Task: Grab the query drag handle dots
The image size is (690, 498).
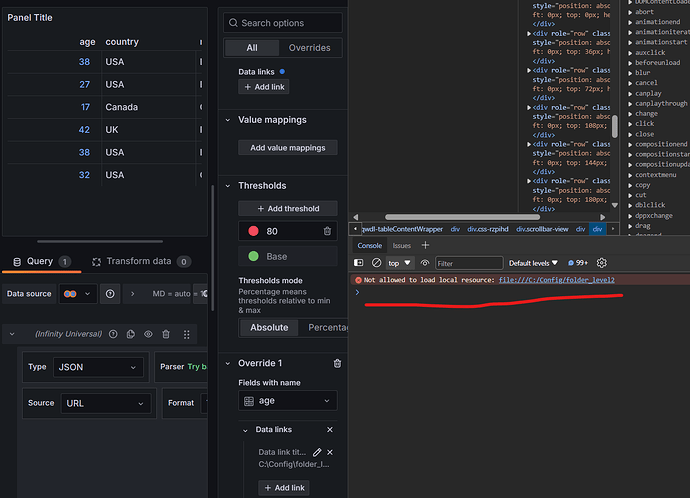Action: click(x=187, y=334)
